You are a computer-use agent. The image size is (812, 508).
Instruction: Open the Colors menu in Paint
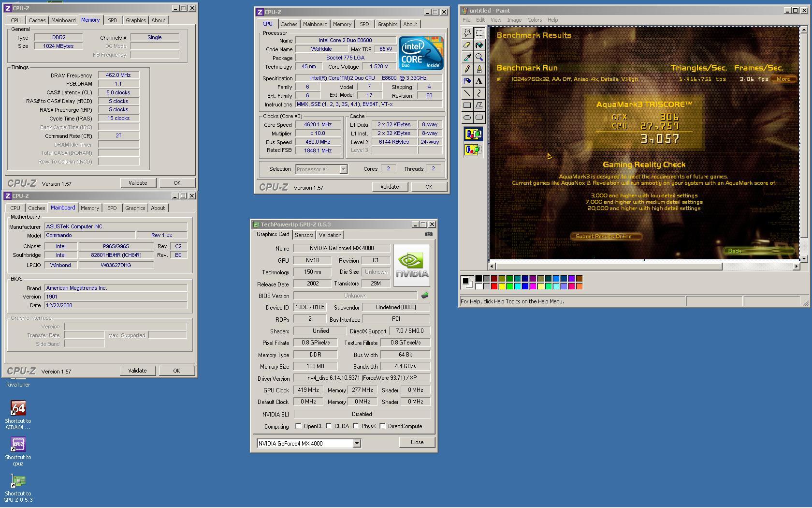coord(535,20)
